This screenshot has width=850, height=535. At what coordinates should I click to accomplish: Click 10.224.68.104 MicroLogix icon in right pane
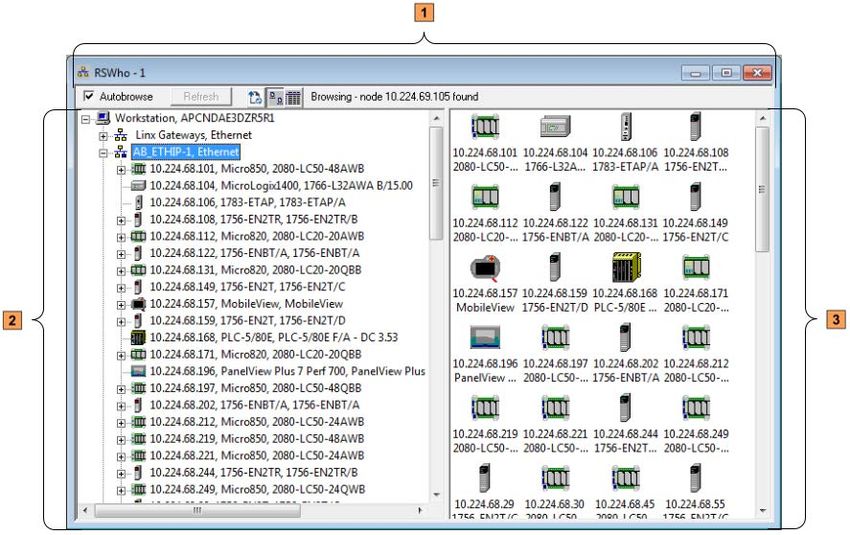point(555,127)
